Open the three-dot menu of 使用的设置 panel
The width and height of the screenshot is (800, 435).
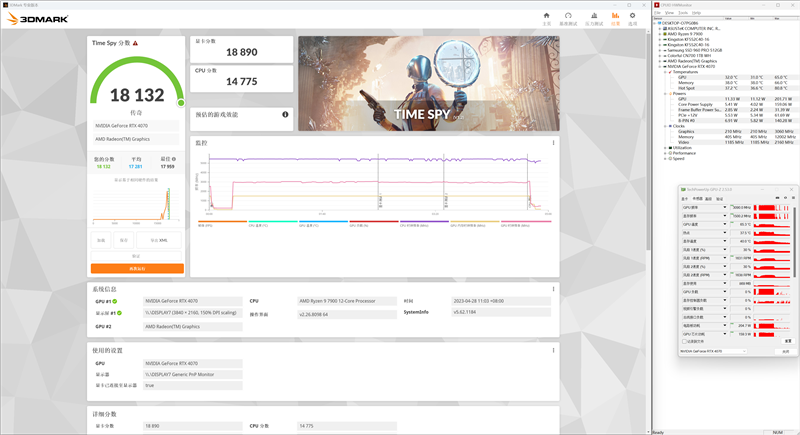(x=553, y=350)
